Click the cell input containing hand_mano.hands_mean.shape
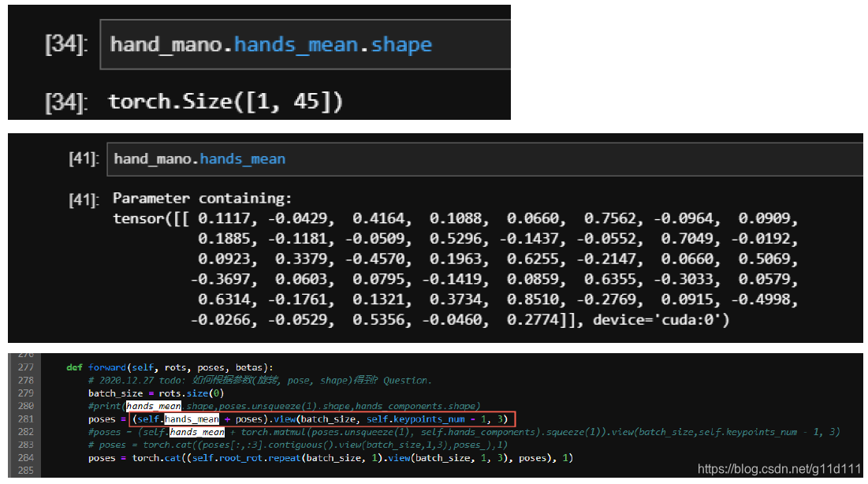 (305, 44)
